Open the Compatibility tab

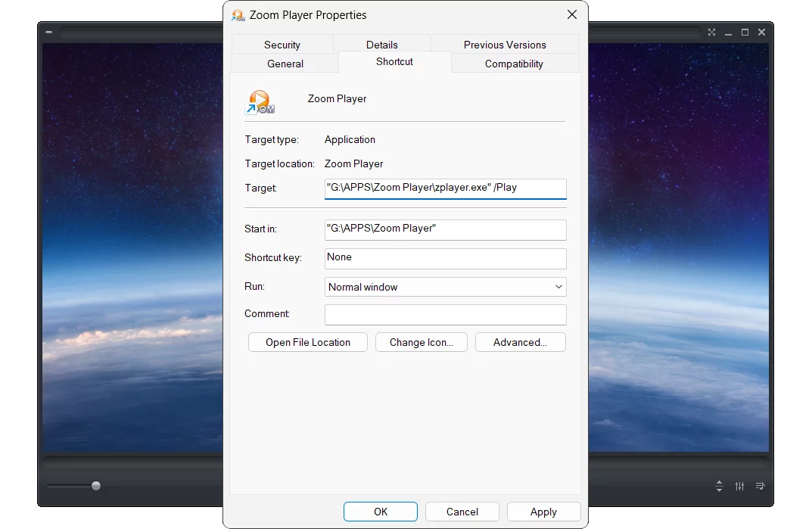pos(514,64)
